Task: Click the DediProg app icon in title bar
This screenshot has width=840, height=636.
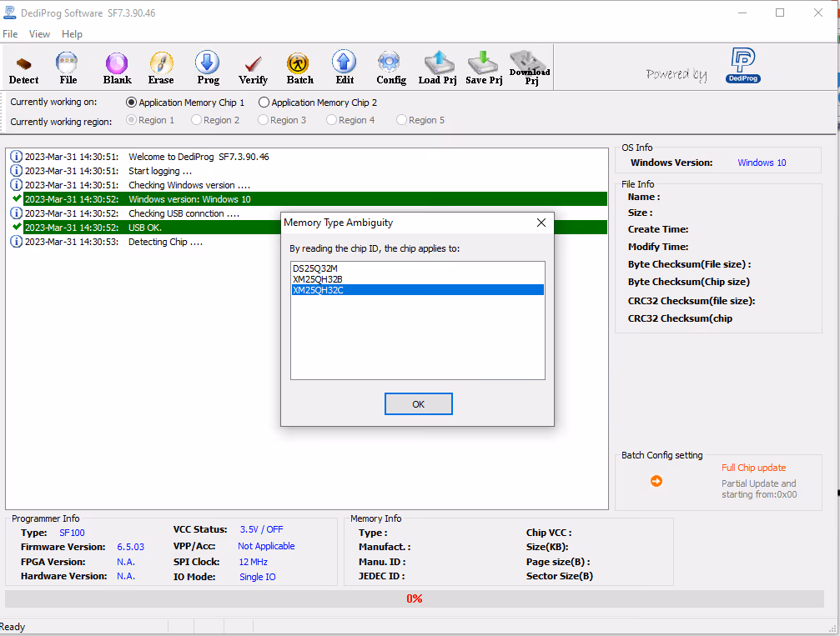Action: click(x=10, y=13)
